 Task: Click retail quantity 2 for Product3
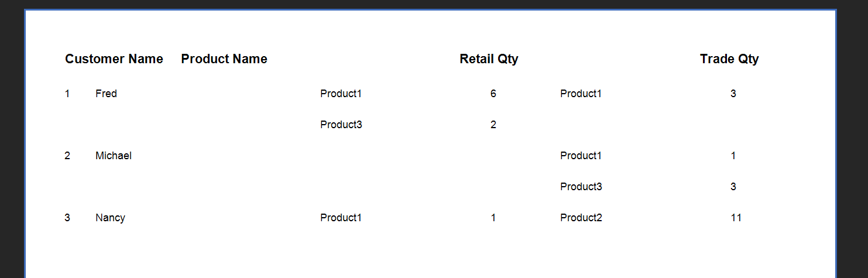(493, 125)
